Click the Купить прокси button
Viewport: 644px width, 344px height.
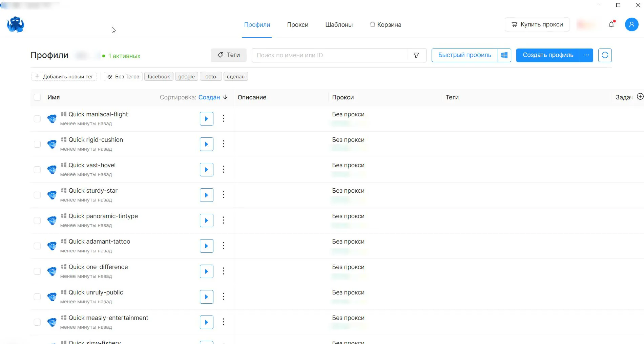pyautogui.click(x=537, y=24)
